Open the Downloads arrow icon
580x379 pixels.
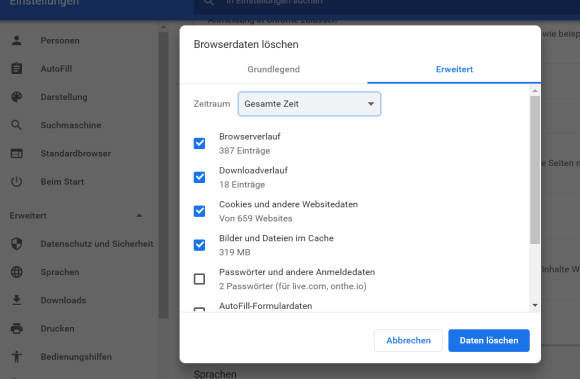click(x=17, y=300)
